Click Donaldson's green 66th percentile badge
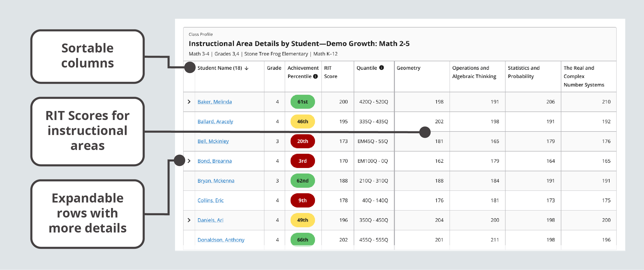 tap(303, 240)
